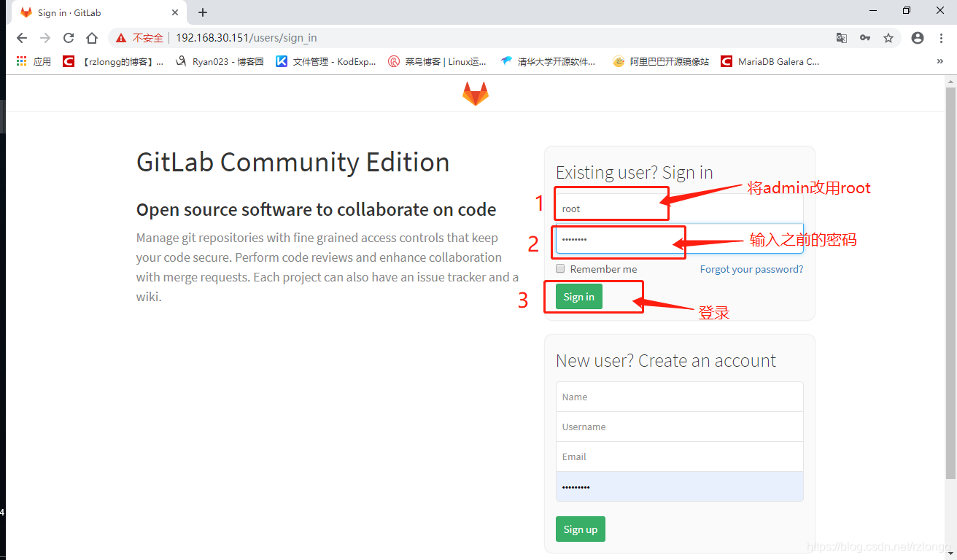The width and height of the screenshot is (957, 560).
Task: Show more bookmarks with double chevron
Action: pos(940,62)
